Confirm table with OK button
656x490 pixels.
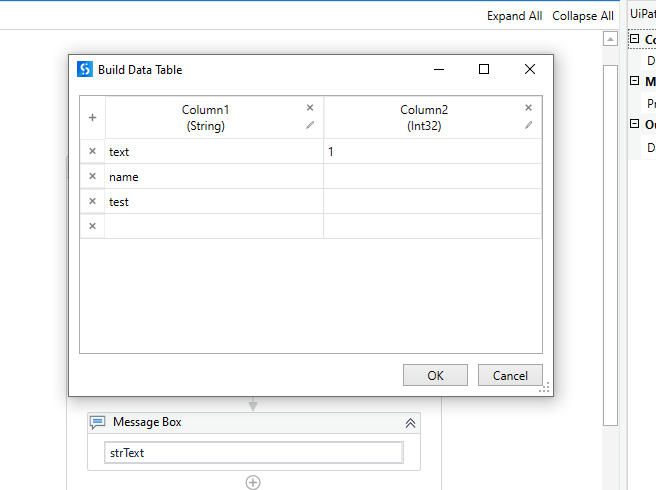[x=435, y=375]
